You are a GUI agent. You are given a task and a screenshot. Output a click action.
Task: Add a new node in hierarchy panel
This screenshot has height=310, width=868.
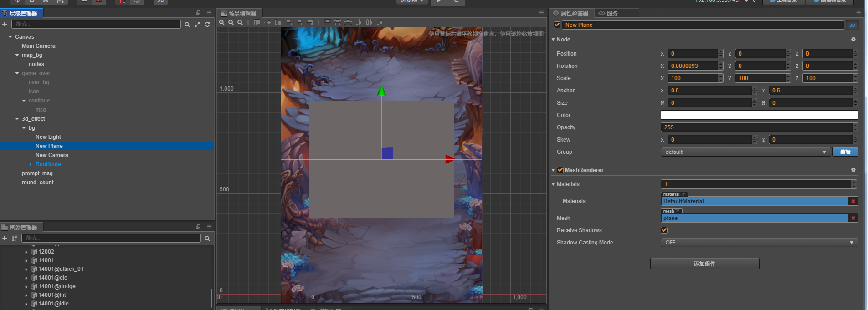coord(5,24)
